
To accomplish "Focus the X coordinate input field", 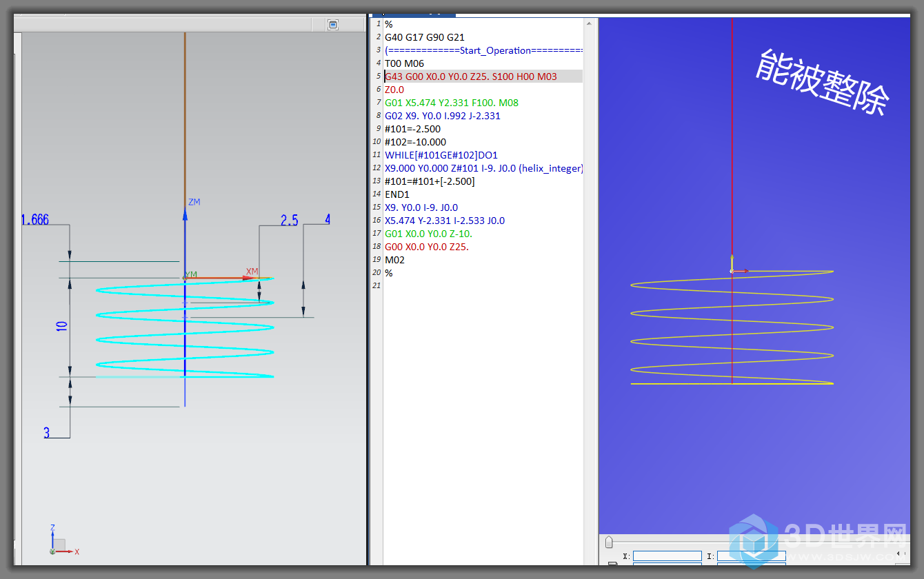I will tap(667, 556).
